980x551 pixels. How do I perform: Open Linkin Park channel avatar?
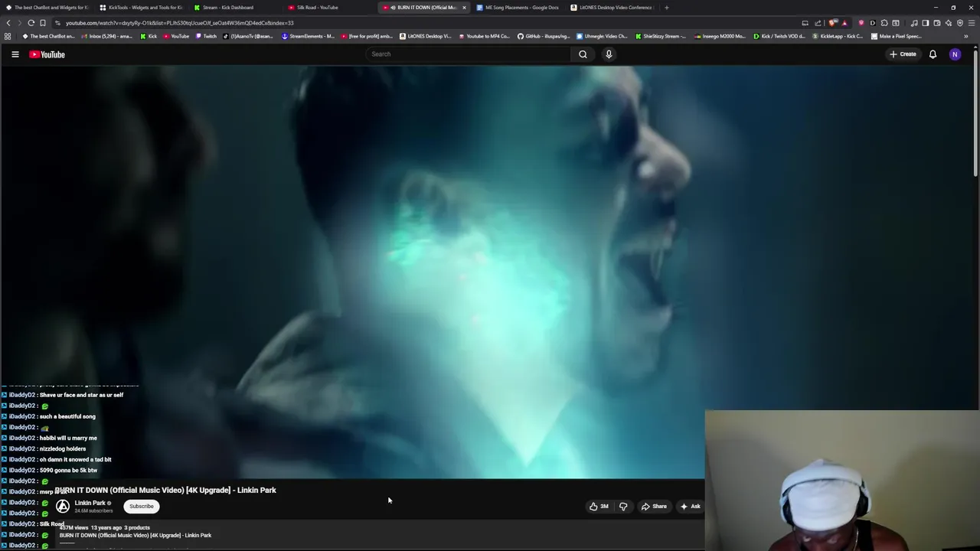coord(63,506)
